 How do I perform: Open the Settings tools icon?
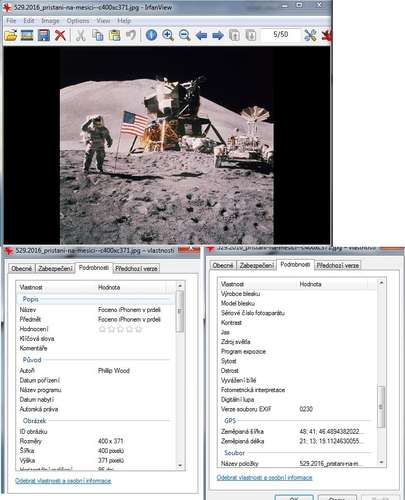[x=310, y=35]
